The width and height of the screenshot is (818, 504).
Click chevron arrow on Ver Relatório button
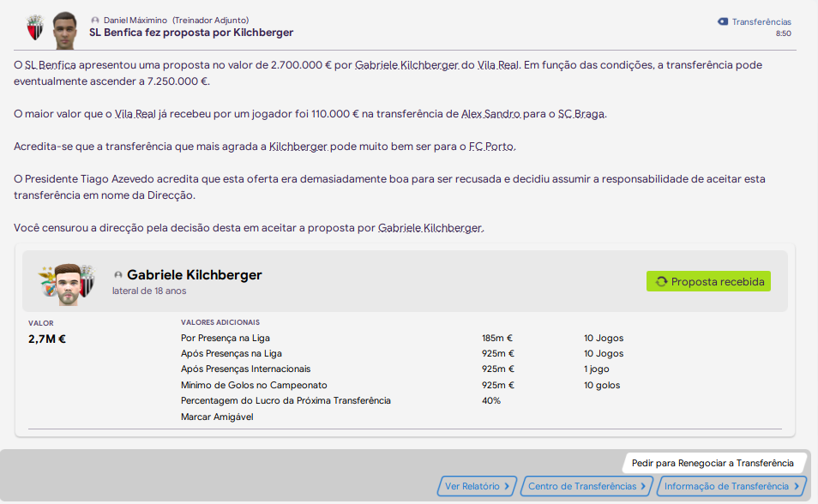pyautogui.click(x=507, y=486)
